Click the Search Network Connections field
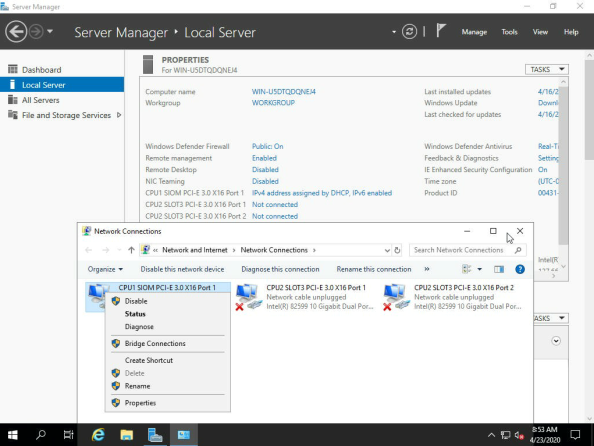594x446 pixels. click(467, 250)
